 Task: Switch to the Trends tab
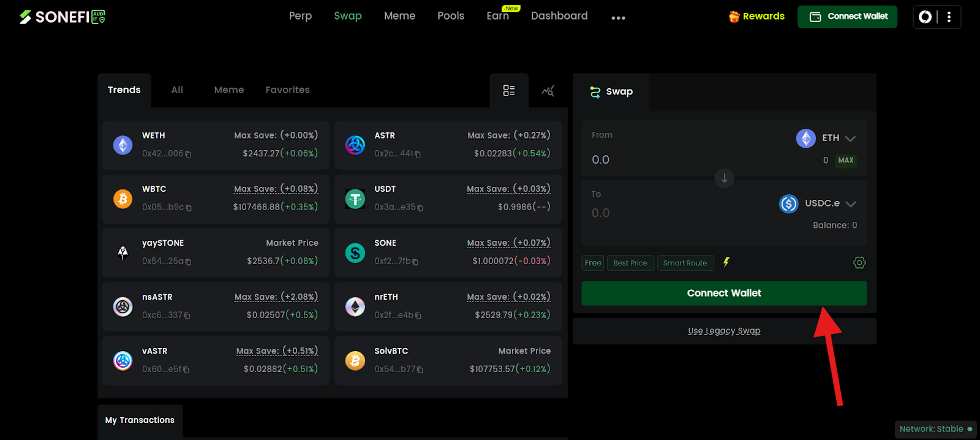[x=124, y=90]
